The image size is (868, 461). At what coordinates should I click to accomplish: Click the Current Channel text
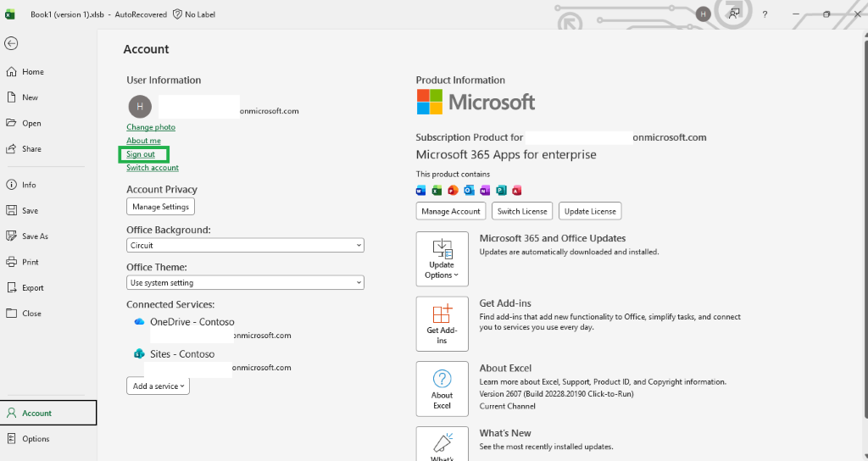tap(507, 406)
